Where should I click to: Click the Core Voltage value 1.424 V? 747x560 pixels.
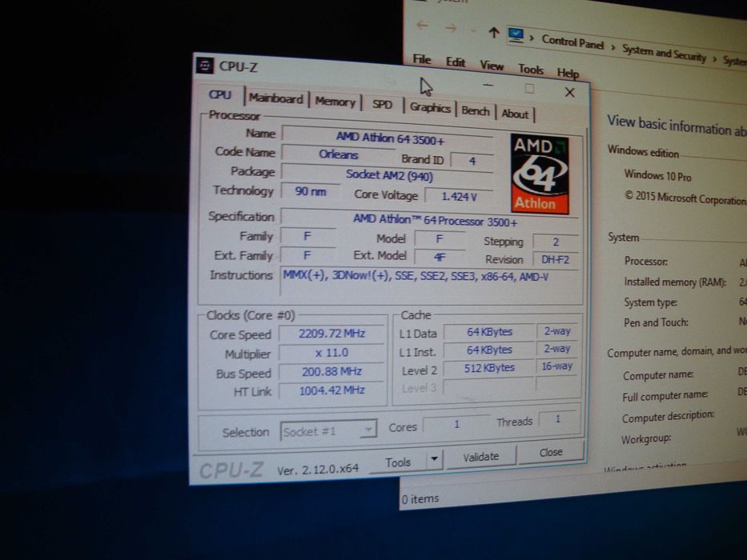459,196
